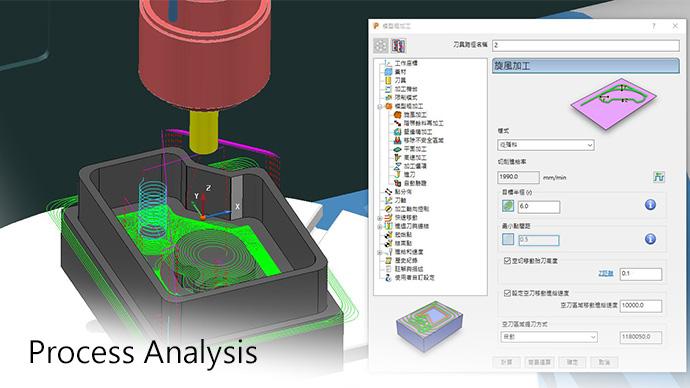The image size is (690, 388).
Task: Click the info icon beside the 6.0 field
Action: (x=650, y=205)
